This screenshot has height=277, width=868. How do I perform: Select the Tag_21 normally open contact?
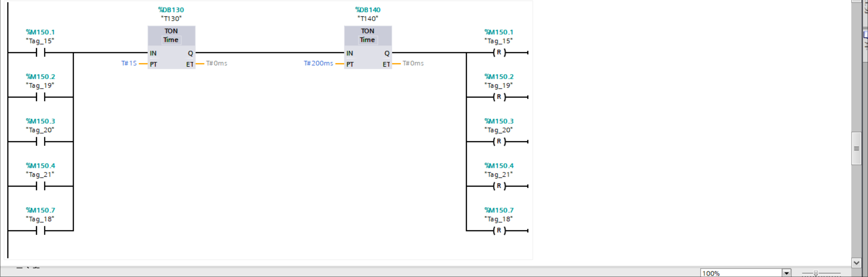[x=40, y=186]
